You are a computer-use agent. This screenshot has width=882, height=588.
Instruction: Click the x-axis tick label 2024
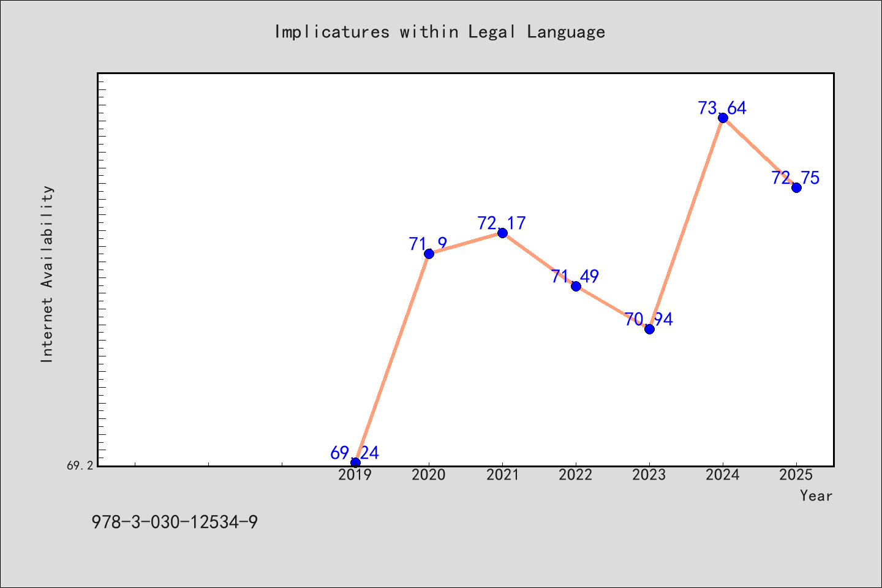(x=723, y=475)
